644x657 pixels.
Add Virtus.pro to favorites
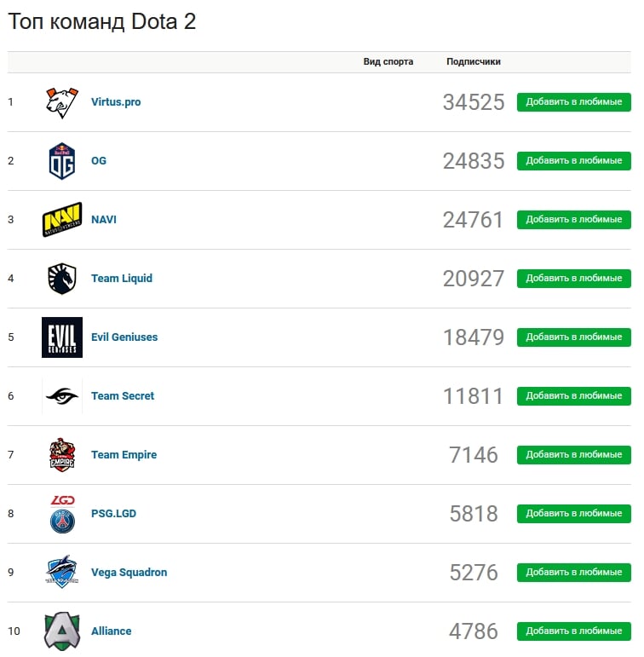pyautogui.click(x=574, y=102)
